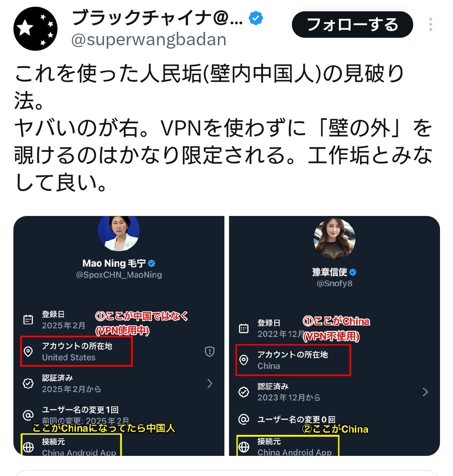Click the location pin icon beside China

pyautogui.click(x=244, y=360)
